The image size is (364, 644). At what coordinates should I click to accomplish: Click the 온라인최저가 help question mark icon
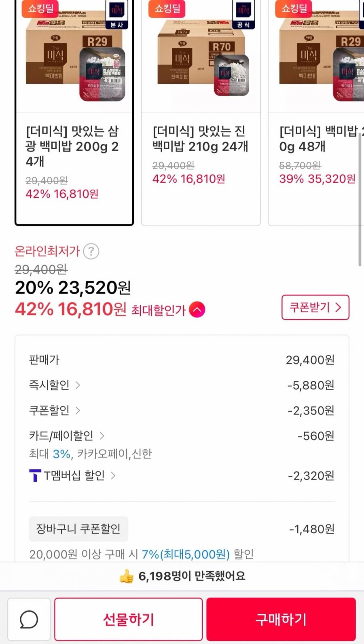pyautogui.click(x=91, y=251)
